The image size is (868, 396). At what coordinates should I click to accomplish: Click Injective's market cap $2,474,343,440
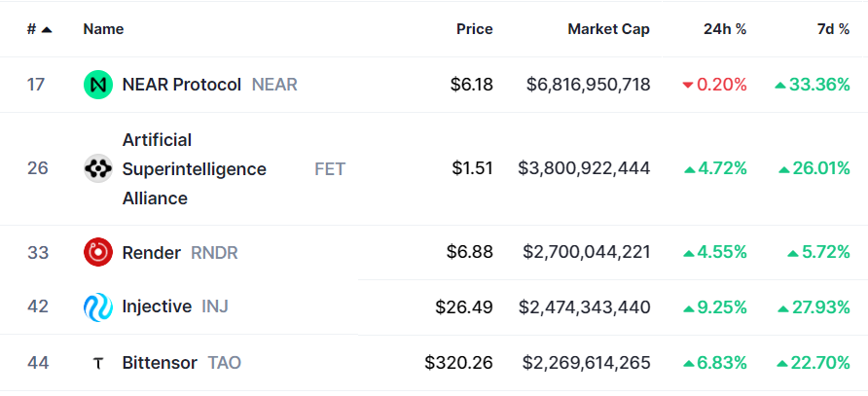(x=584, y=306)
